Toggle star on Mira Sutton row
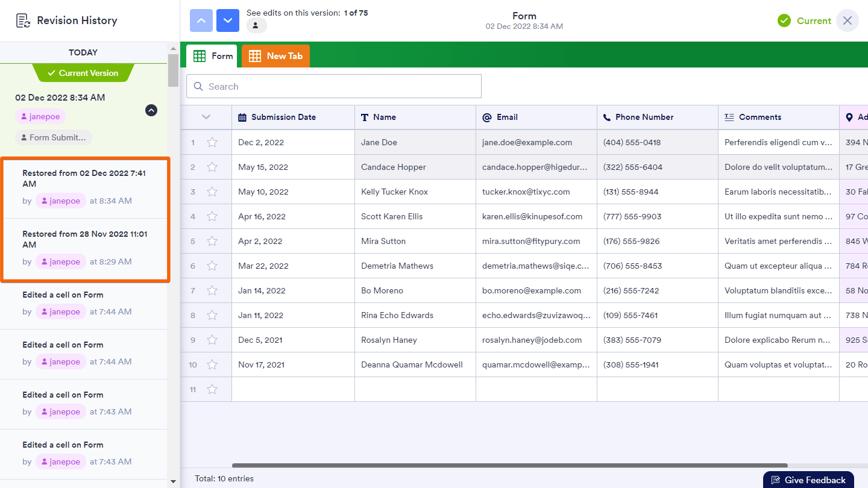The image size is (868, 488). (x=212, y=242)
